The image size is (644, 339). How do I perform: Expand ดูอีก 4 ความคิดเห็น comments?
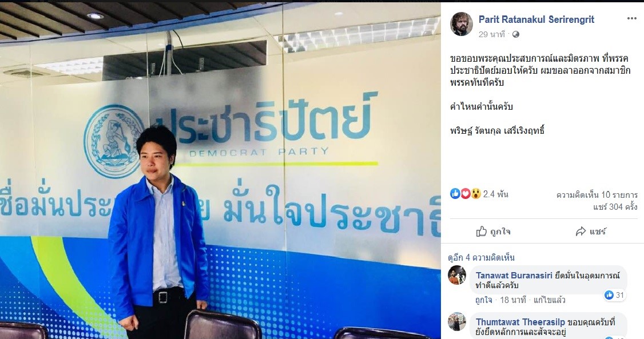pyautogui.click(x=481, y=258)
